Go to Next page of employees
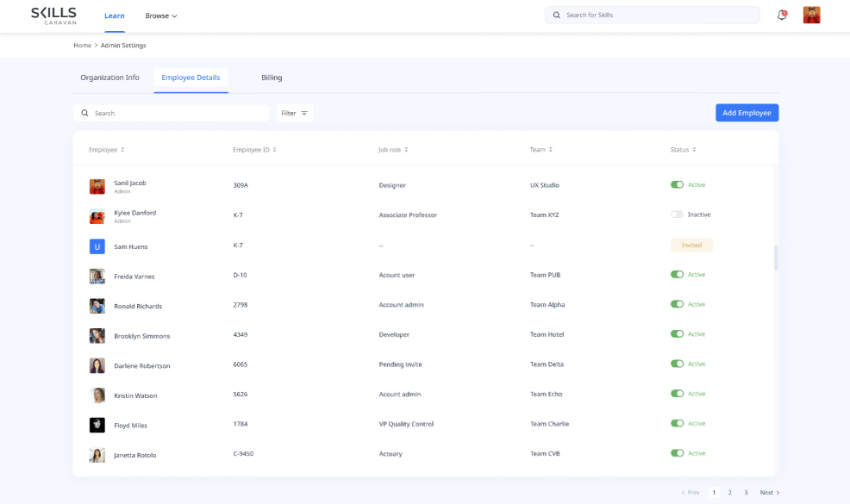Viewport: 850px width, 504px height. (769, 493)
